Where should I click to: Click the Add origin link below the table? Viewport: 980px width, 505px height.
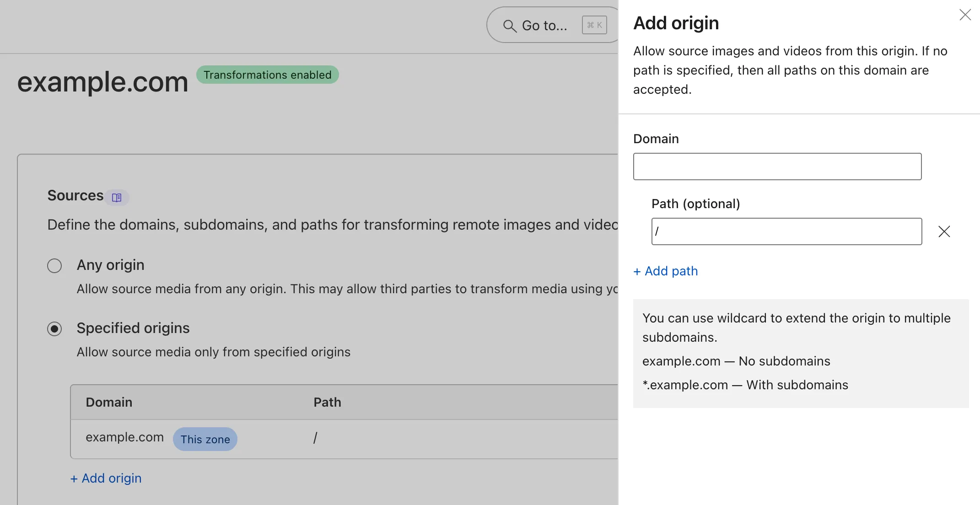point(106,478)
